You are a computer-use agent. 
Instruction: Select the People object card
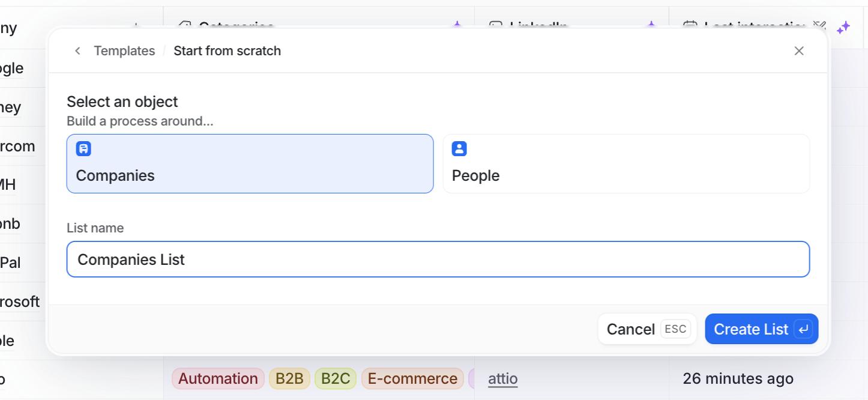[626, 164]
